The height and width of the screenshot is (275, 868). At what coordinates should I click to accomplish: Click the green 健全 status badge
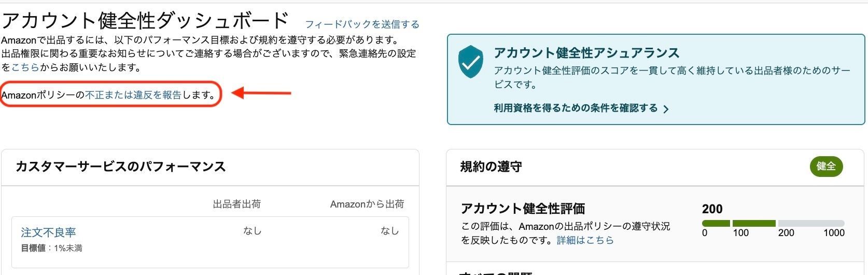pyautogui.click(x=826, y=167)
